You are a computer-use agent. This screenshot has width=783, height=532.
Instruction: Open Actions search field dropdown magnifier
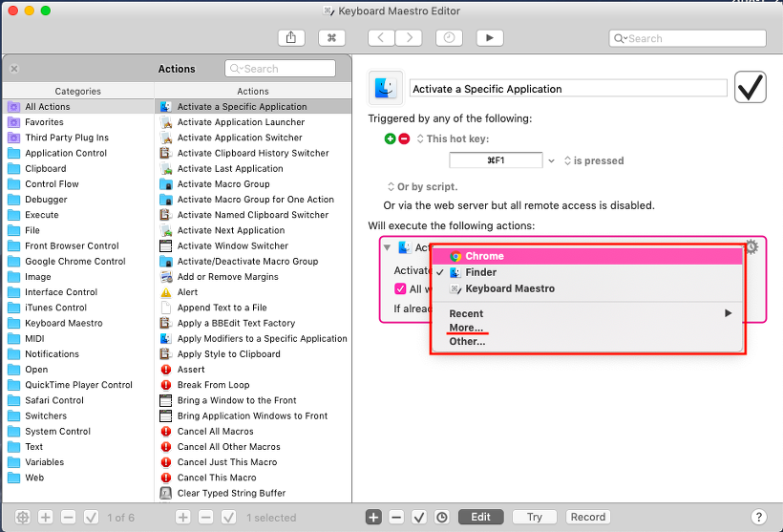pos(235,69)
